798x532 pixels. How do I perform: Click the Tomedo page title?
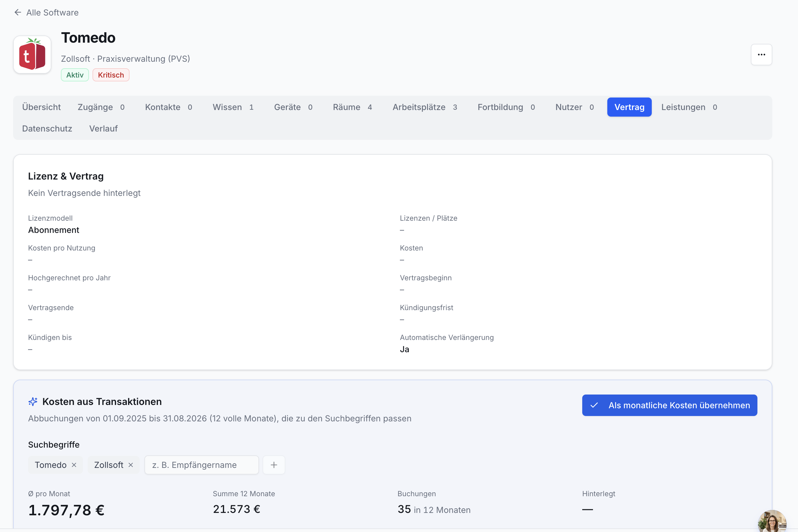click(x=88, y=38)
